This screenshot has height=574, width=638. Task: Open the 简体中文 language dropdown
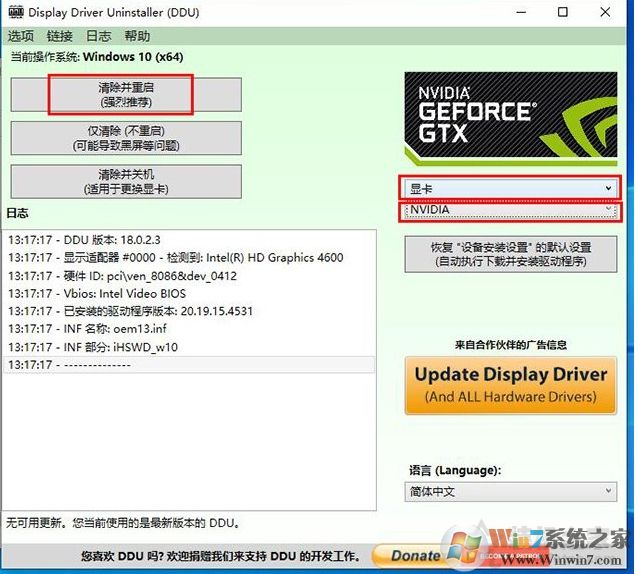511,491
